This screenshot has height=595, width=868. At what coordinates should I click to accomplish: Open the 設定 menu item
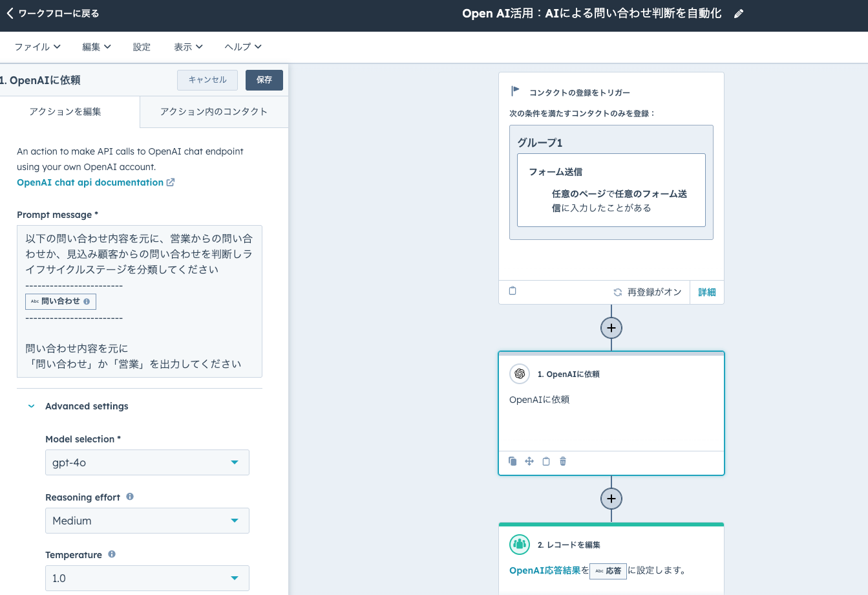click(142, 47)
